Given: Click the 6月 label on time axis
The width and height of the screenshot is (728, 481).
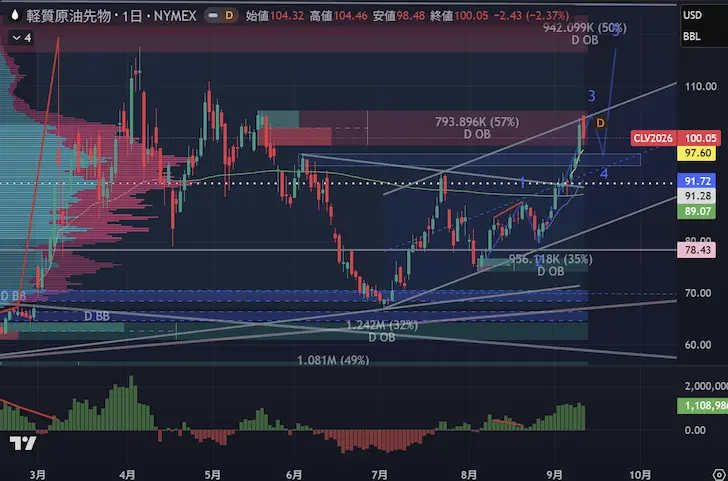Looking at the screenshot, I should pyautogui.click(x=294, y=474).
